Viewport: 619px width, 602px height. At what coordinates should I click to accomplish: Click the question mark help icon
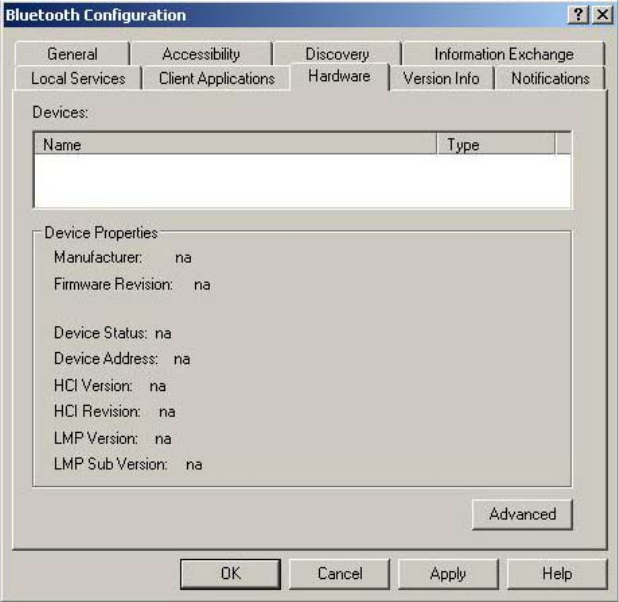(578, 15)
